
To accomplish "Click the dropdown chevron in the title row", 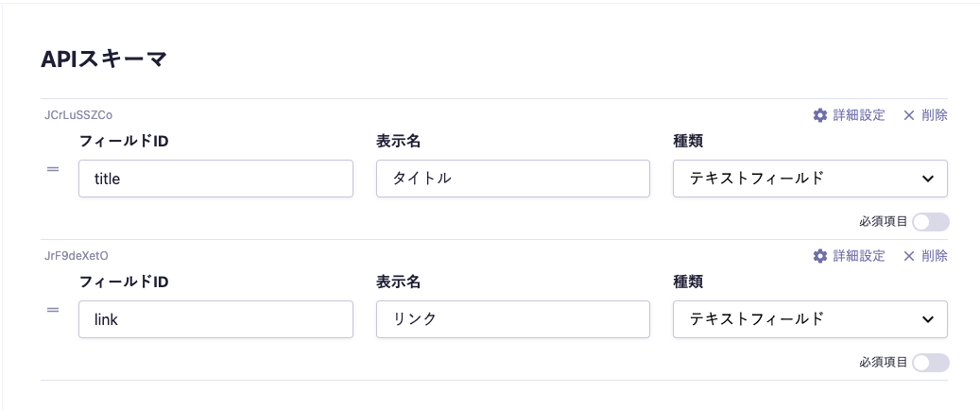I will coord(927,179).
